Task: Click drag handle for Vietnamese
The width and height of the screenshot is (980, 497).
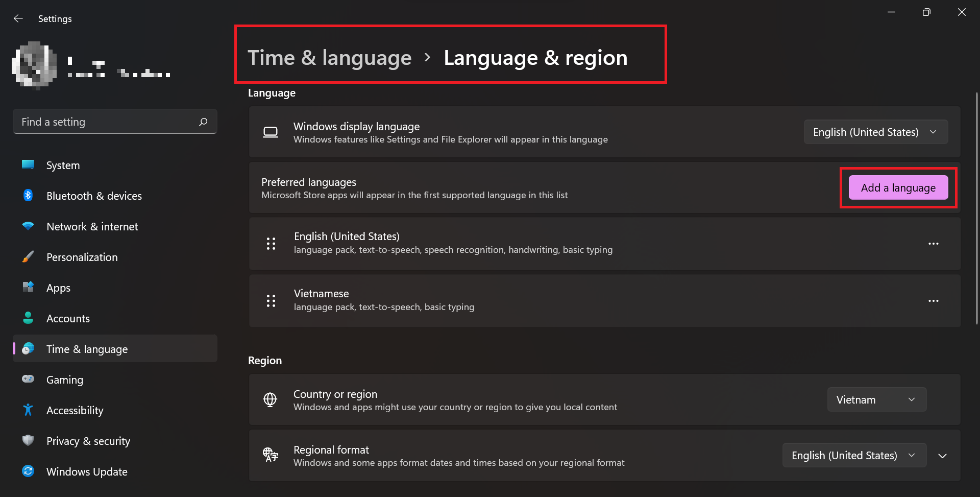Action: pos(271,301)
